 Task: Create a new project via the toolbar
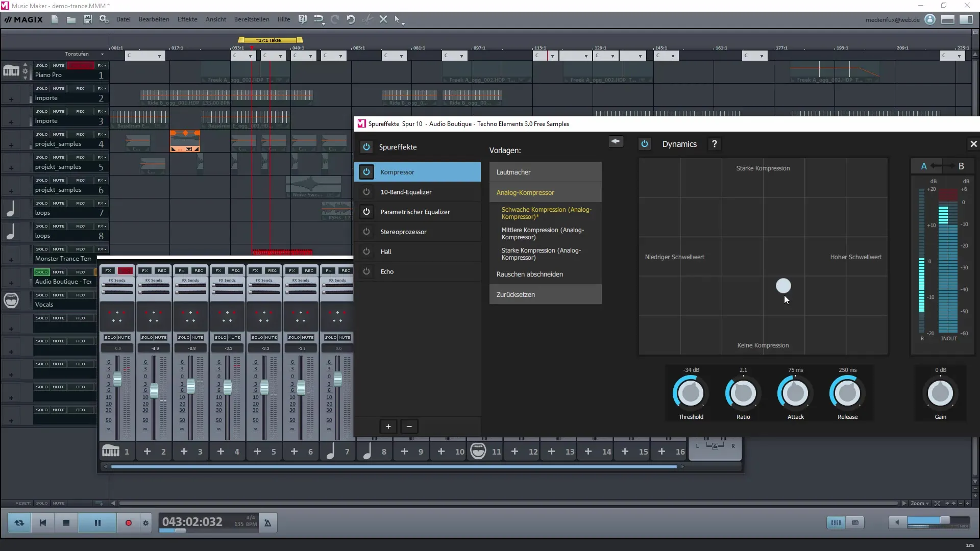[x=55, y=19]
